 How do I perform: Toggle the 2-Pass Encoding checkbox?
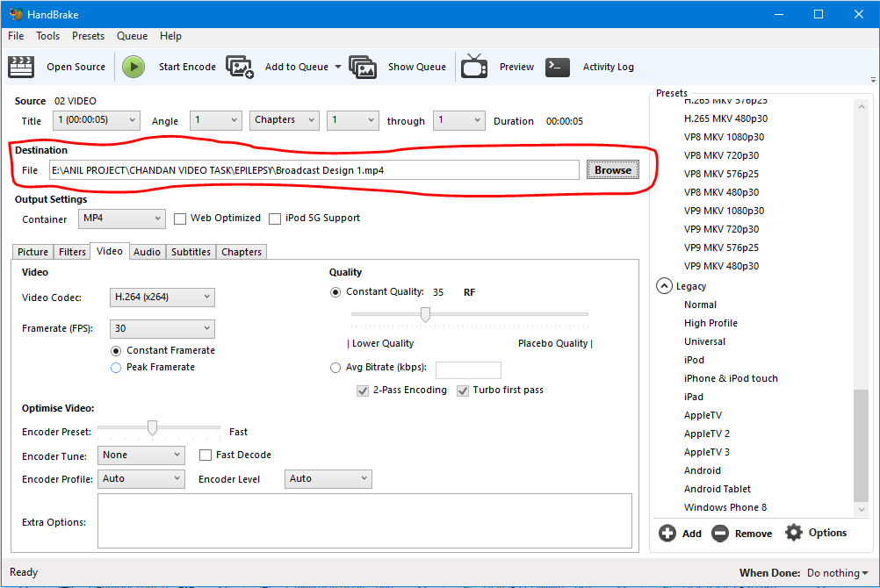tap(363, 391)
